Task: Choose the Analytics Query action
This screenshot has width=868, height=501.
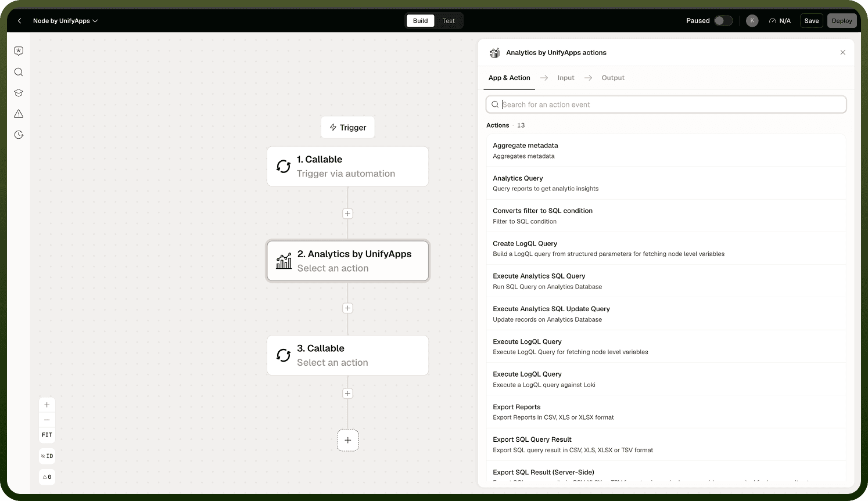Action: (666, 183)
